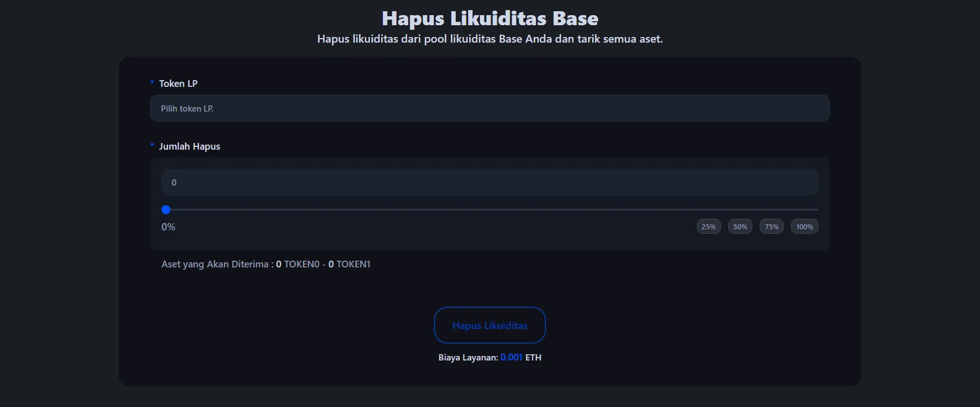Click the subtitle text below the heading

point(489,39)
